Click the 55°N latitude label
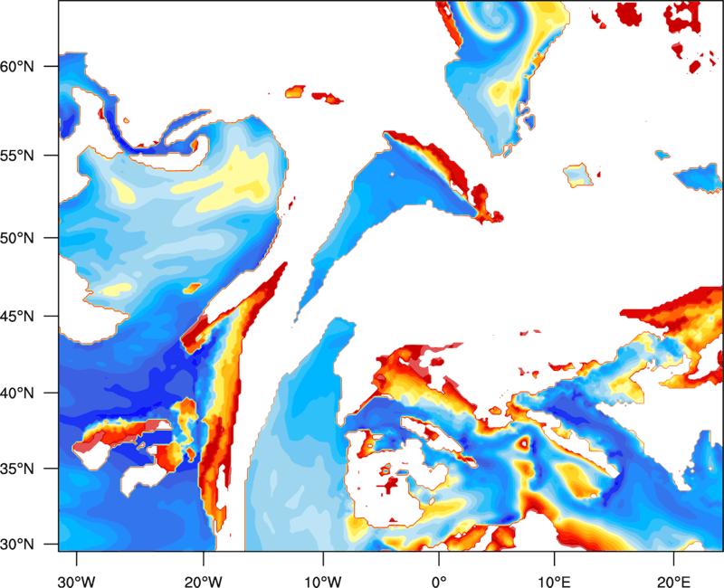The image size is (724, 588). pos(17,156)
